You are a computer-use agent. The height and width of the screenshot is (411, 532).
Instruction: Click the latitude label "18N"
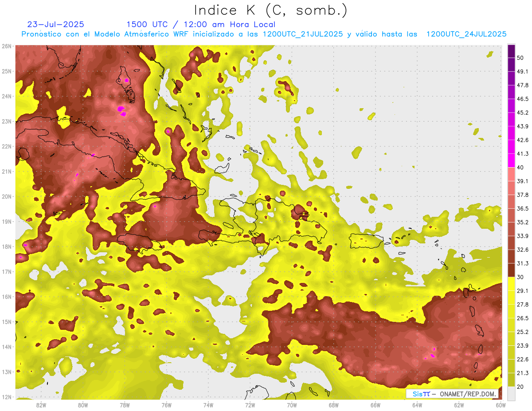pyautogui.click(x=6, y=247)
